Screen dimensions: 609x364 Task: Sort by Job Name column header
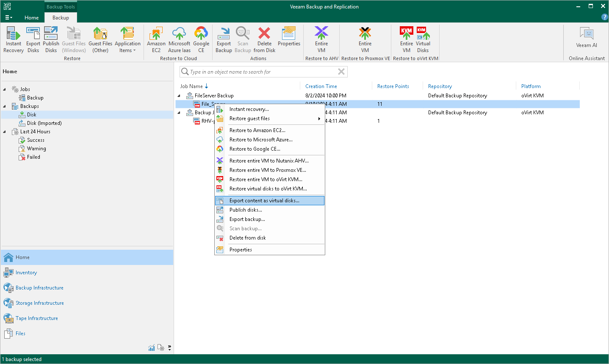tap(191, 86)
